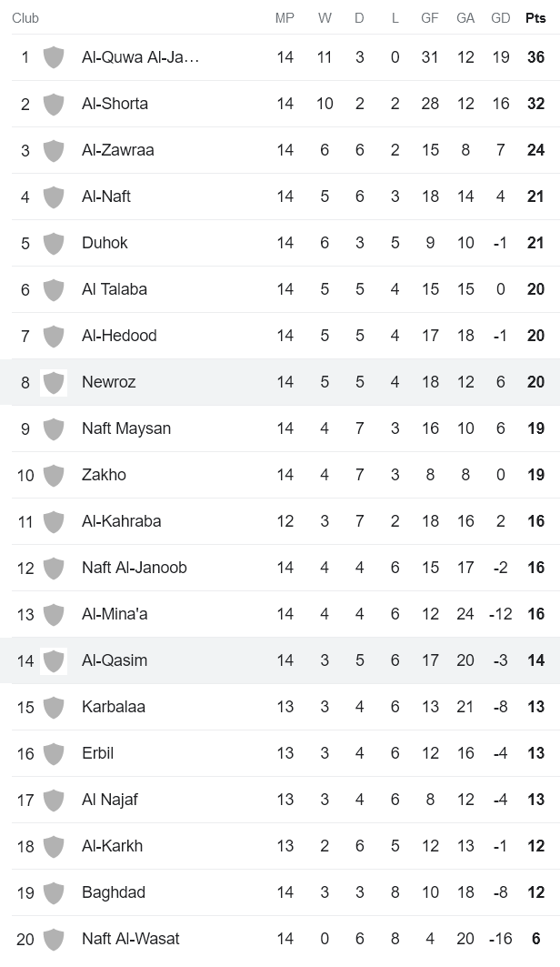This screenshot has width=560, height=967.
Task: Click the Erbil team shield icon
Action: (54, 753)
